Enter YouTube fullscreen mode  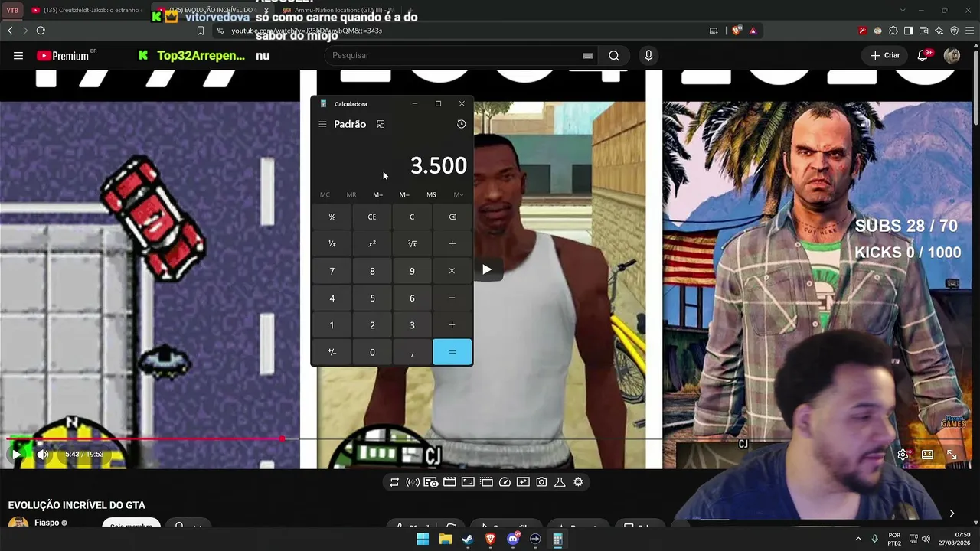(x=952, y=454)
